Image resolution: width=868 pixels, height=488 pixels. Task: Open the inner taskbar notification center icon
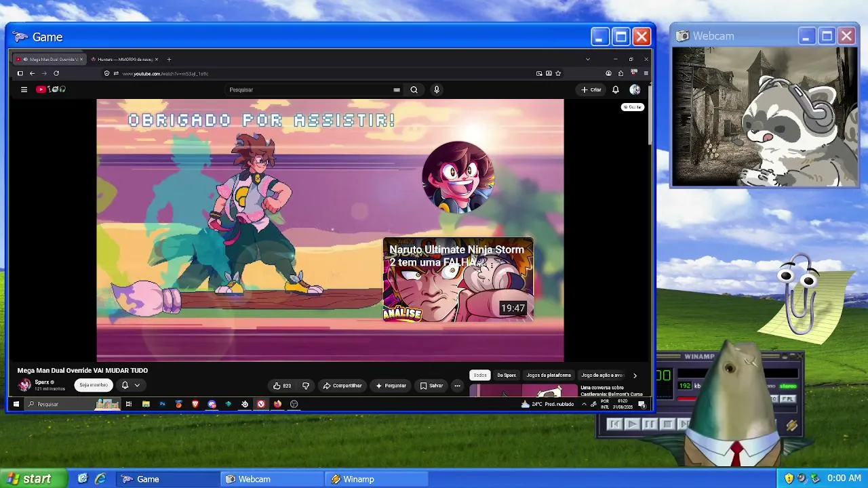642,404
